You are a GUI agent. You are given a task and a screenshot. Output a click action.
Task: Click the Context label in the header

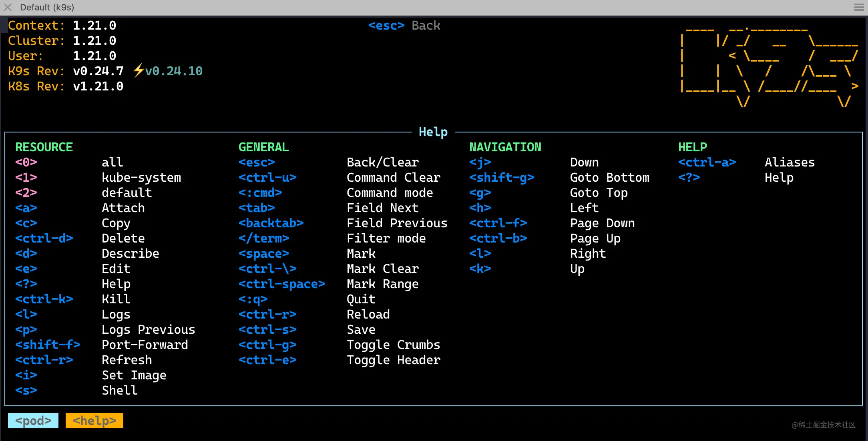tap(36, 26)
